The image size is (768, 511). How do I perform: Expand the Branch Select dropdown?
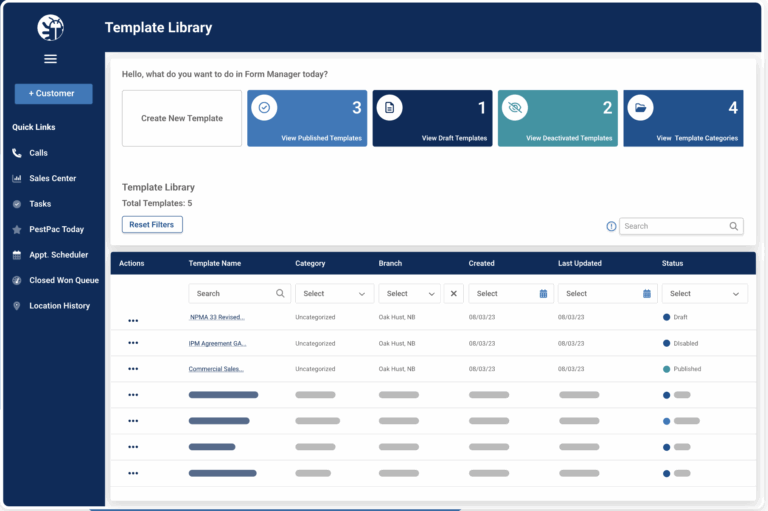[409, 294]
